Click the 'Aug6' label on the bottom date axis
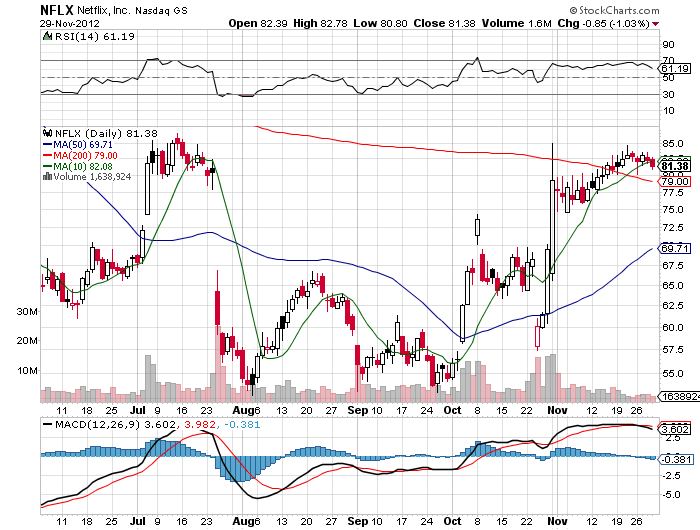 (x=246, y=521)
